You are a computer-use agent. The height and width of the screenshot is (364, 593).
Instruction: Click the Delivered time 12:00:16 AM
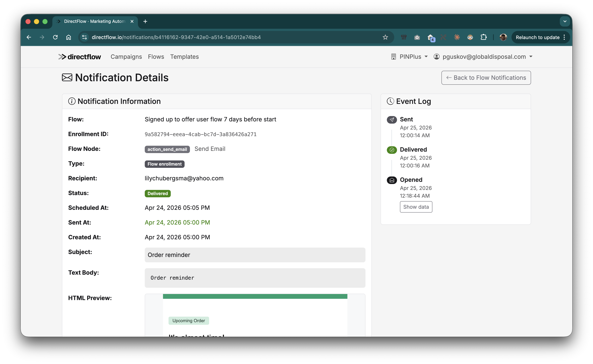click(x=415, y=166)
